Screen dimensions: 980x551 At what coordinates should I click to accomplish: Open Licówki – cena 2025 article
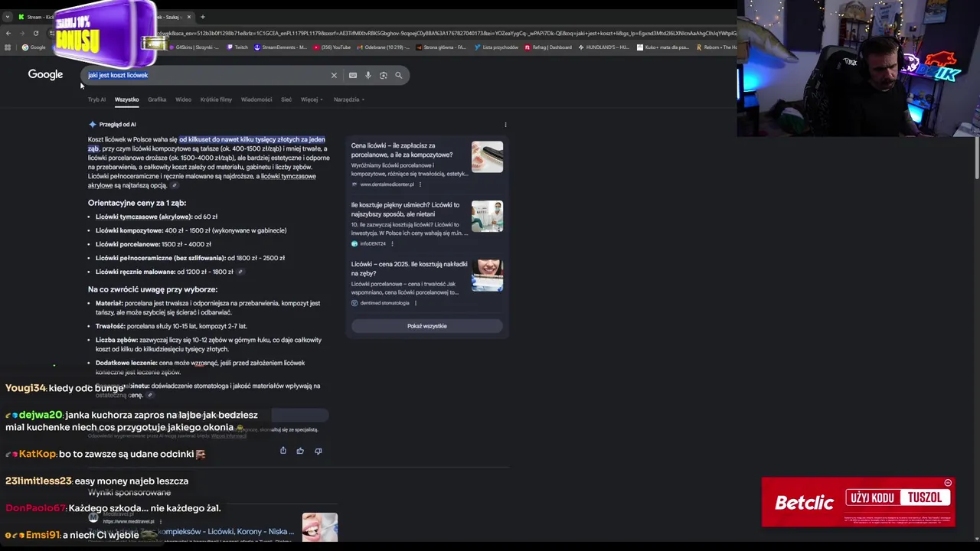click(x=409, y=269)
